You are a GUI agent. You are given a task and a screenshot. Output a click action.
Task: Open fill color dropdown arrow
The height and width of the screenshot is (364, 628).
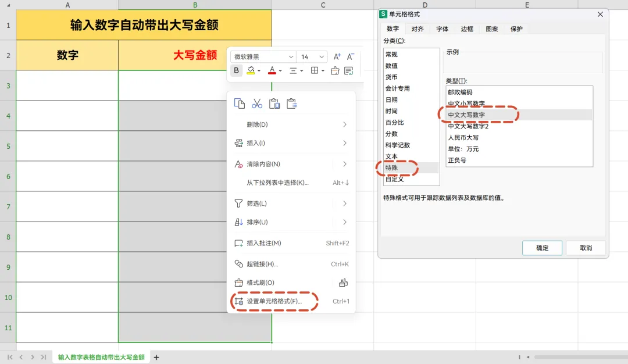coord(259,71)
